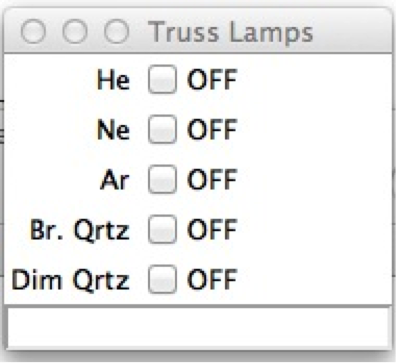The width and height of the screenshot is (396, 363).
Task: Click the Ne lamp label
Action: pos(113,130)
